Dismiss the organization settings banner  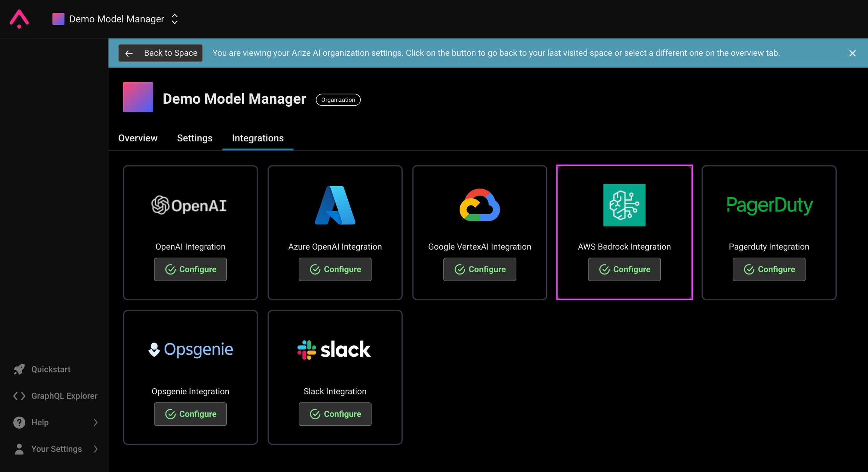(852, 53)
